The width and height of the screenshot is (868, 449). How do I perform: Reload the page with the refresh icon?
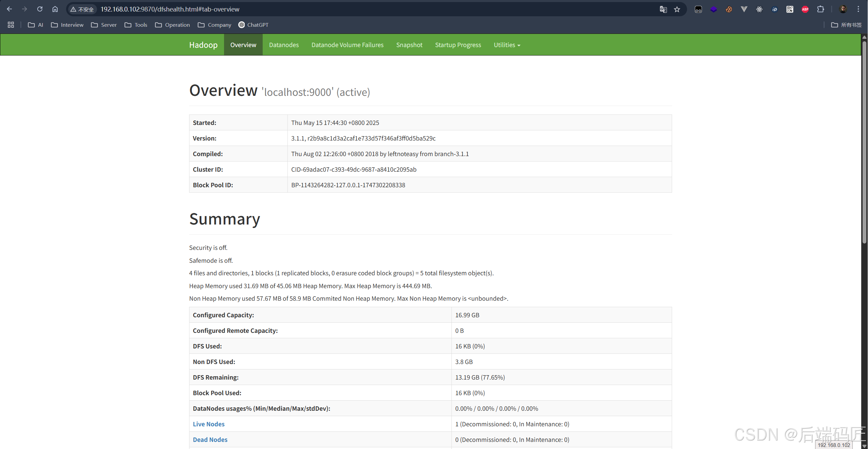[x=40, y=9]
